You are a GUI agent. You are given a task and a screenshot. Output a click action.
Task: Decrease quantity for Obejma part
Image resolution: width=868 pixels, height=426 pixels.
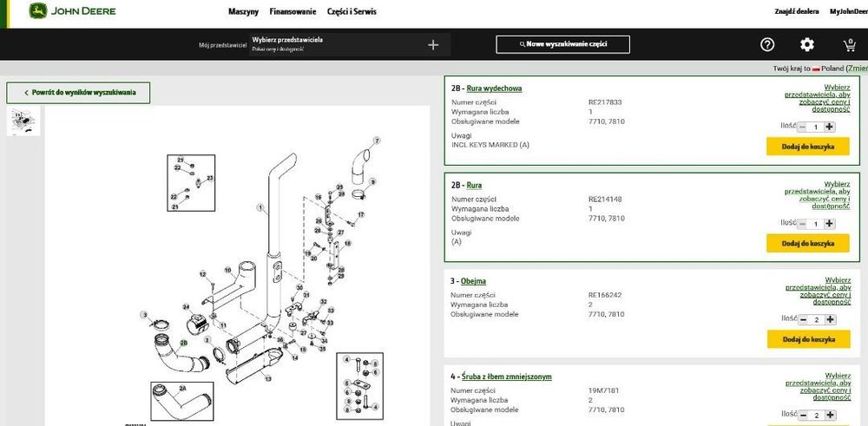[803, 319]
